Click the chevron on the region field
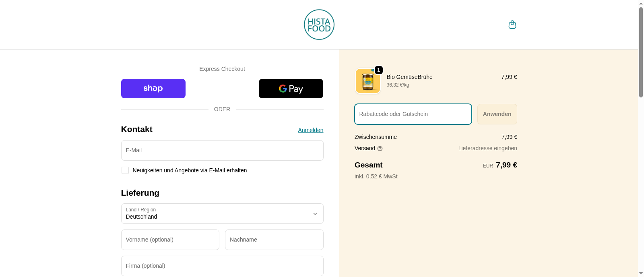Image resolution: width=644 pixels, height=277 pixels. (x=315, y=214)
